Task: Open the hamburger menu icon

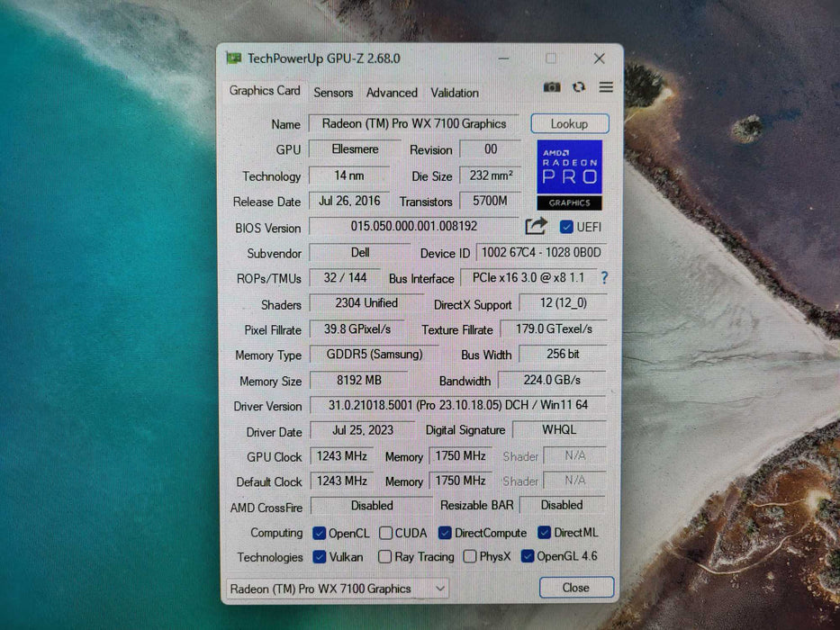Action: tap(606, 86)
